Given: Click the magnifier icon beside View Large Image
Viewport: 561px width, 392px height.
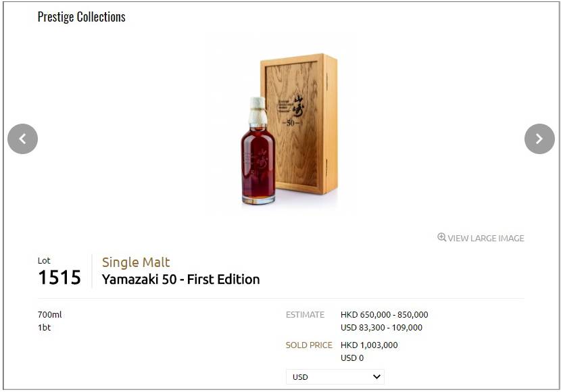Looking at the screenshot, I should [x=442, y=237].
